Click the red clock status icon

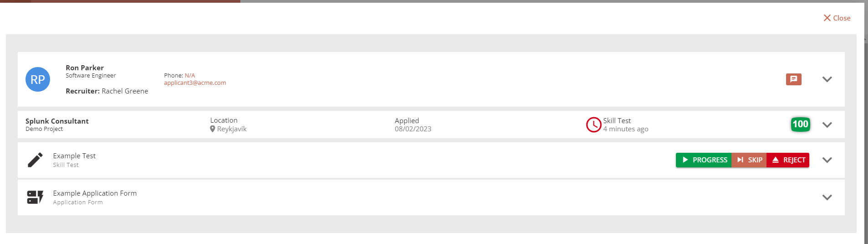pyautogui.click(x=594, y=125)
